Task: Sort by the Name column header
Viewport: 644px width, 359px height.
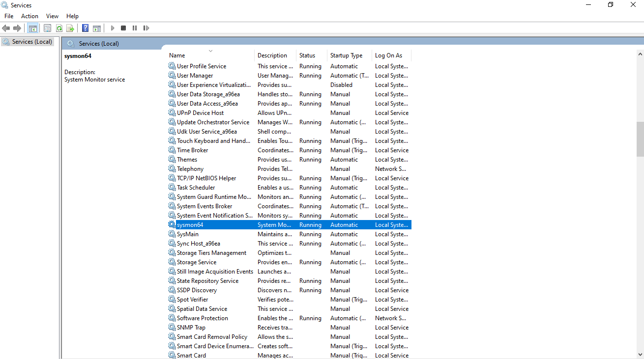Action: point(177,55)
